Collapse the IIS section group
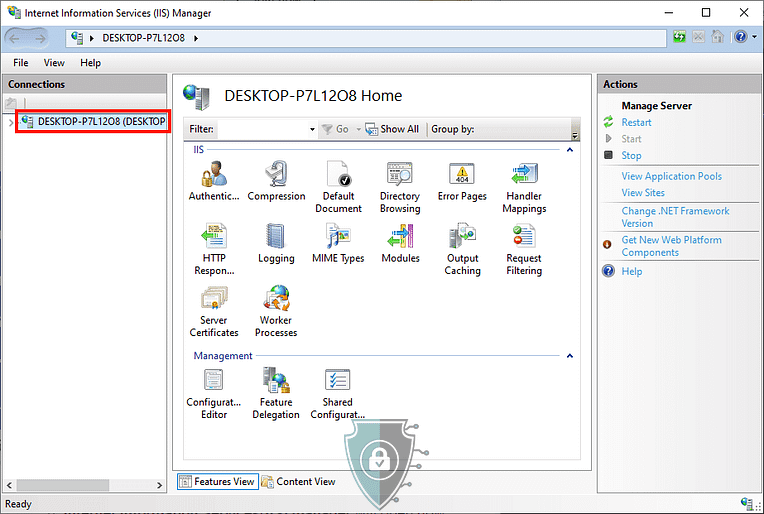 coord(570,149)
